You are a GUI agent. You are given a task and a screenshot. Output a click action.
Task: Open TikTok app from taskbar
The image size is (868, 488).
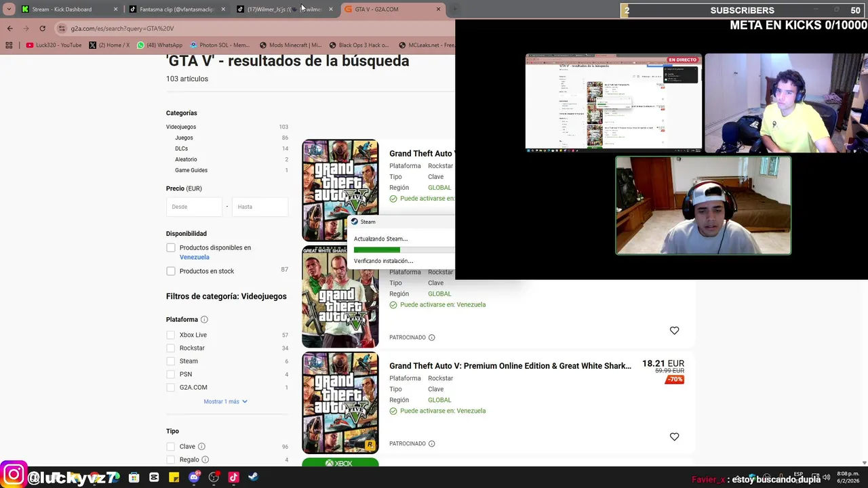[x=233, y=477]
